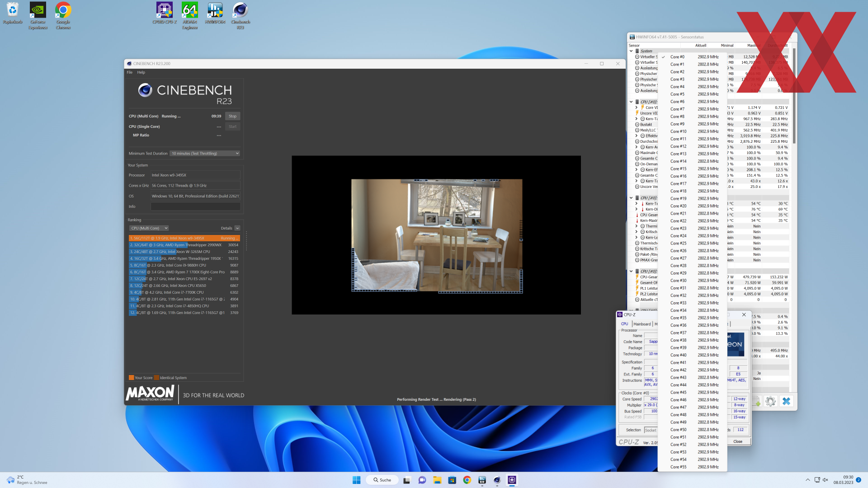Click Start for CPU (Single Core)
The image size is (868, 488).
click(x=232, y=127)
